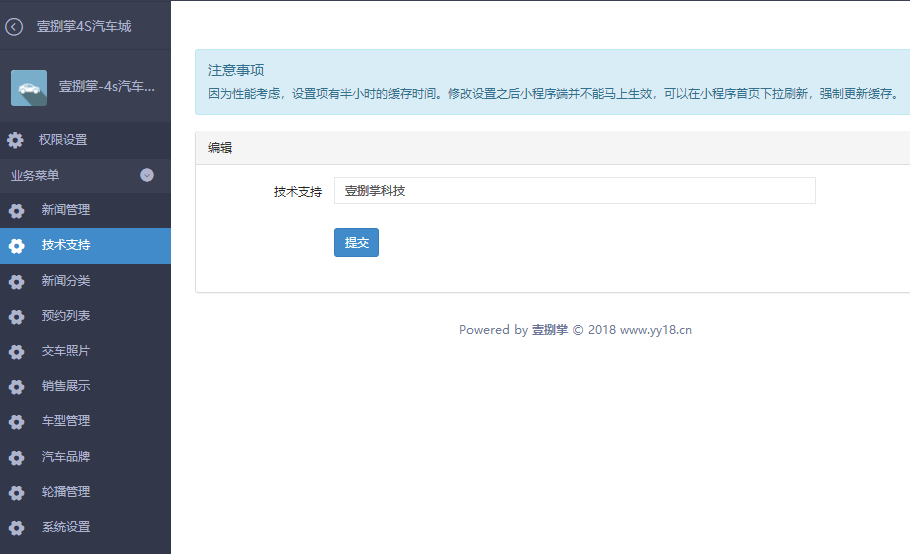The image size is (910, 554).
Task: Open 车型管理 section
Action: coord(85,421)
